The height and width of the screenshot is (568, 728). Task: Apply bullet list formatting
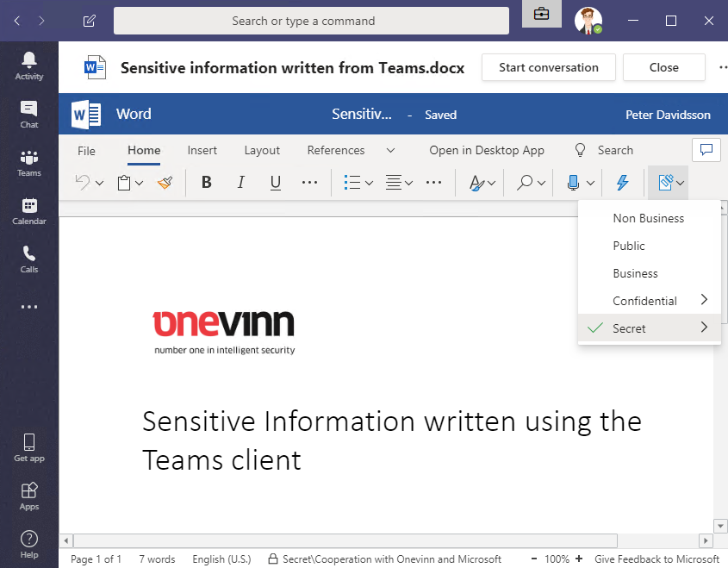[352, 183]
